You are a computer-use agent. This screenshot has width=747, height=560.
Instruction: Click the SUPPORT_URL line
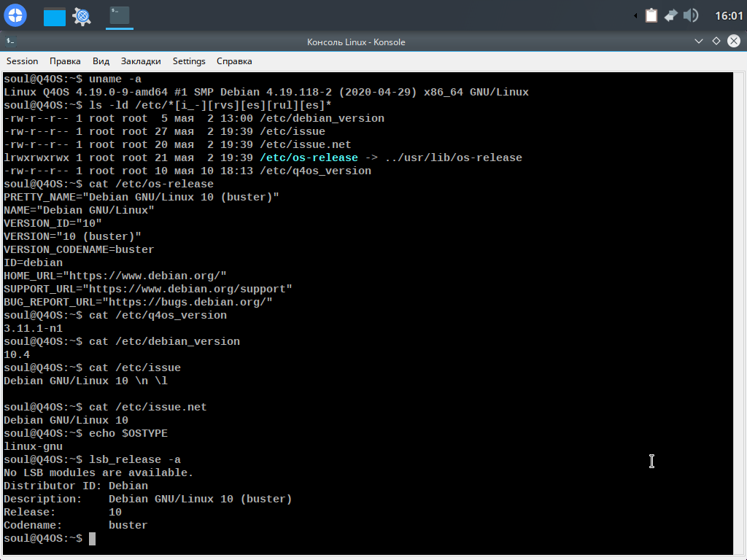[147, 289]
